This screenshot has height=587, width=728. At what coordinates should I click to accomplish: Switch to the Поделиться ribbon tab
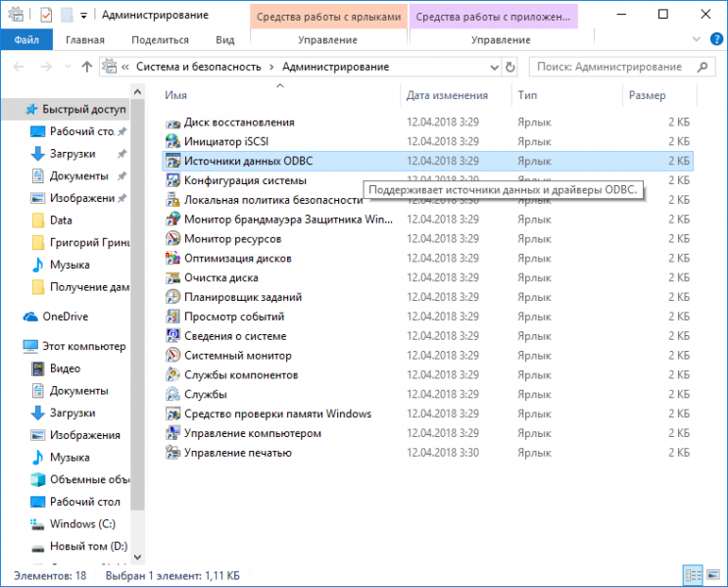(160, 40)
